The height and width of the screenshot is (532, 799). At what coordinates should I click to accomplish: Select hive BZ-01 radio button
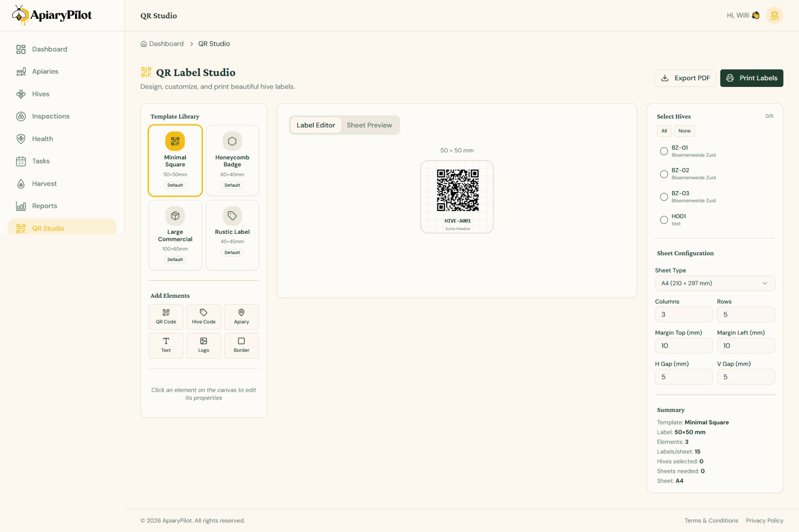664,151
